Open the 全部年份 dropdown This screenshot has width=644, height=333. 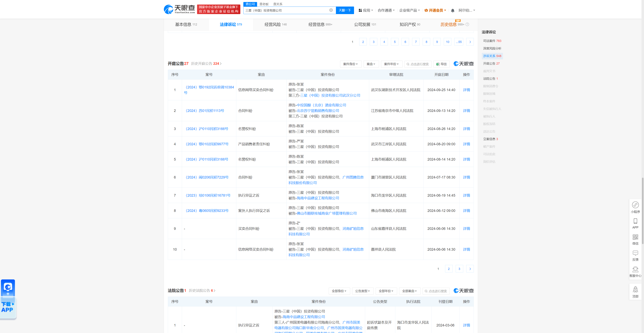(x=386, y=291)
